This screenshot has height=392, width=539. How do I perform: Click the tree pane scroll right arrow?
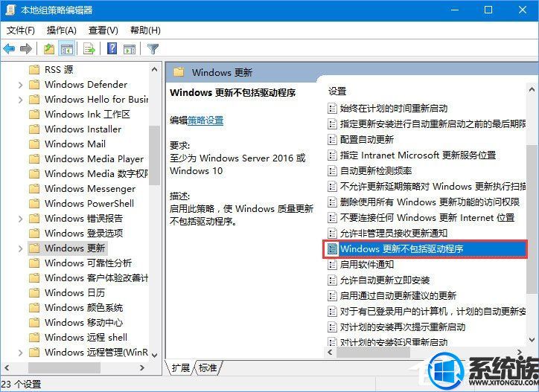142,368
